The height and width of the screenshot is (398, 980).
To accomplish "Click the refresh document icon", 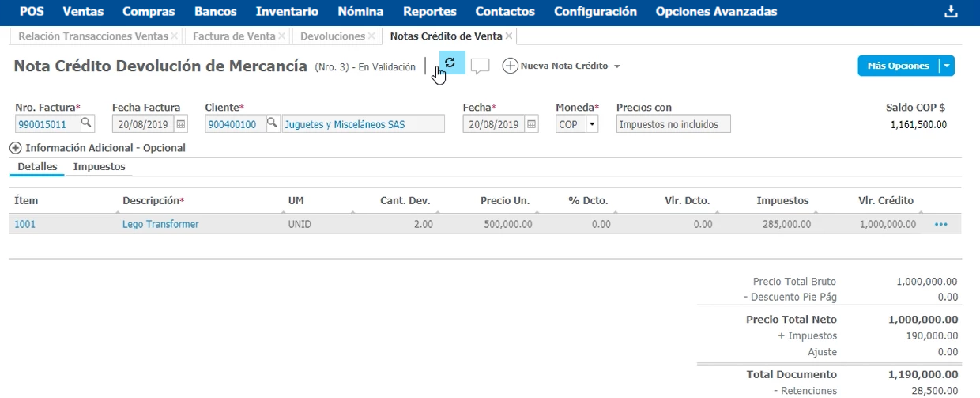I will pos(450,63).
